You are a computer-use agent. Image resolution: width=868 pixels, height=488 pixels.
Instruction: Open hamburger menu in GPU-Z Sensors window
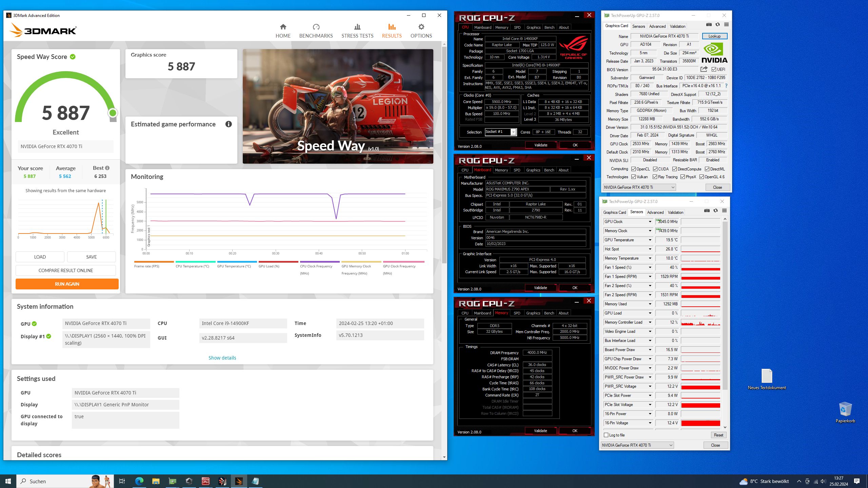[x=724, y=210]
